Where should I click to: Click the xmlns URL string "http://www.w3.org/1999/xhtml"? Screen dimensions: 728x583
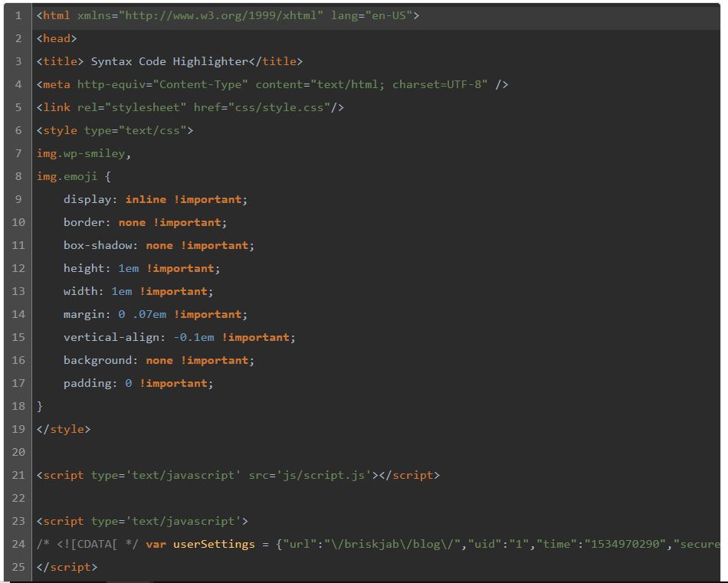[221, 16]
